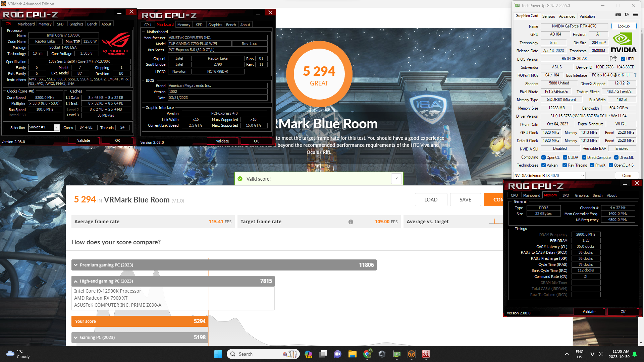Open the network Wi-Fi tray icon

pos(592,354)
